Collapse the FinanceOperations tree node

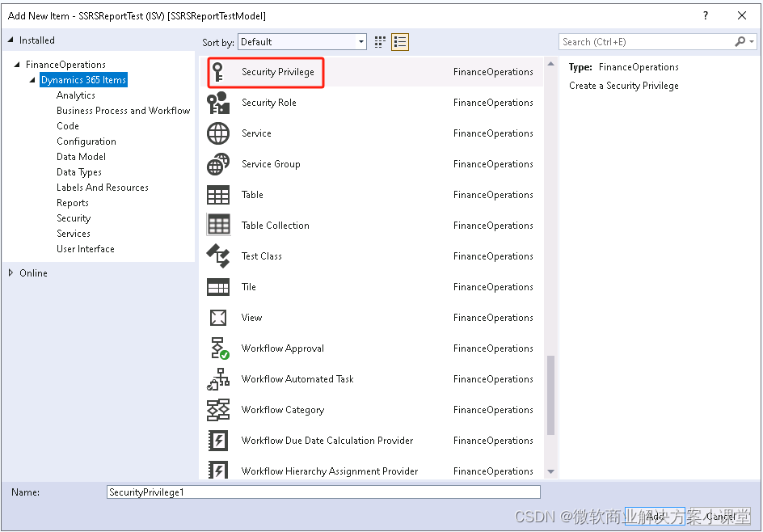17,64
